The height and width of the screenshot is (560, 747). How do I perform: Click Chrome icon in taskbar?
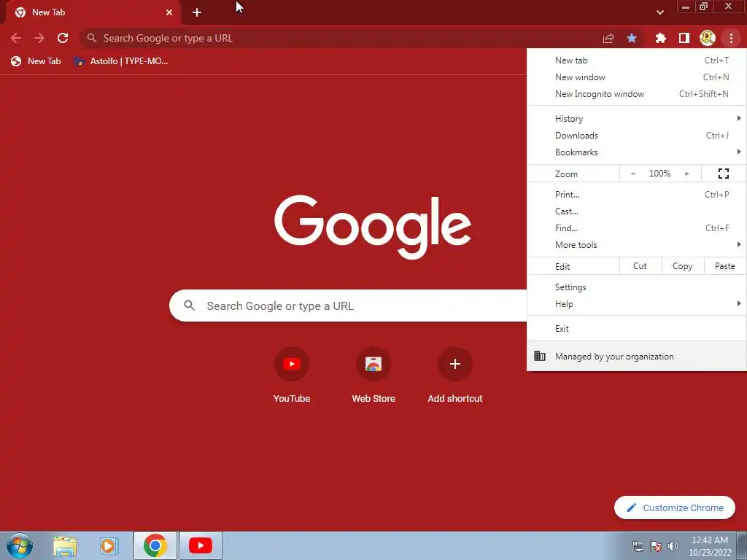click(x=155, y=545)
